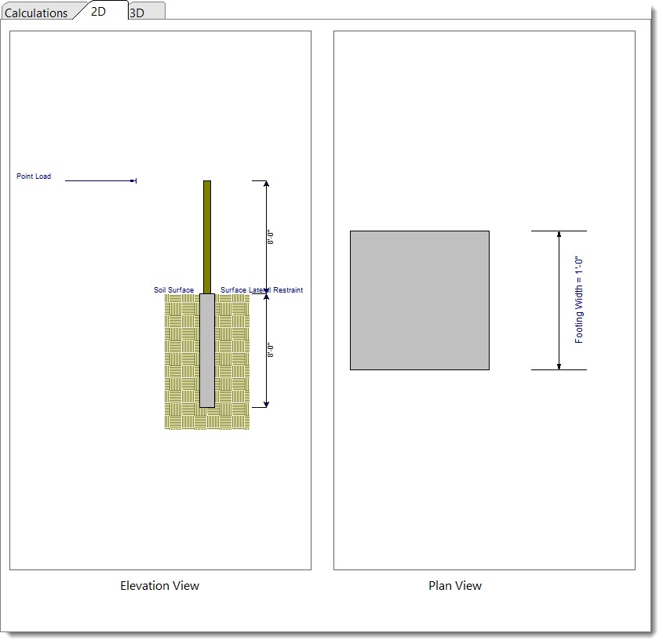Click the bottom arrowhead of footing width dimension
This screenshot has height=644, width=663.
click(559, 366)
